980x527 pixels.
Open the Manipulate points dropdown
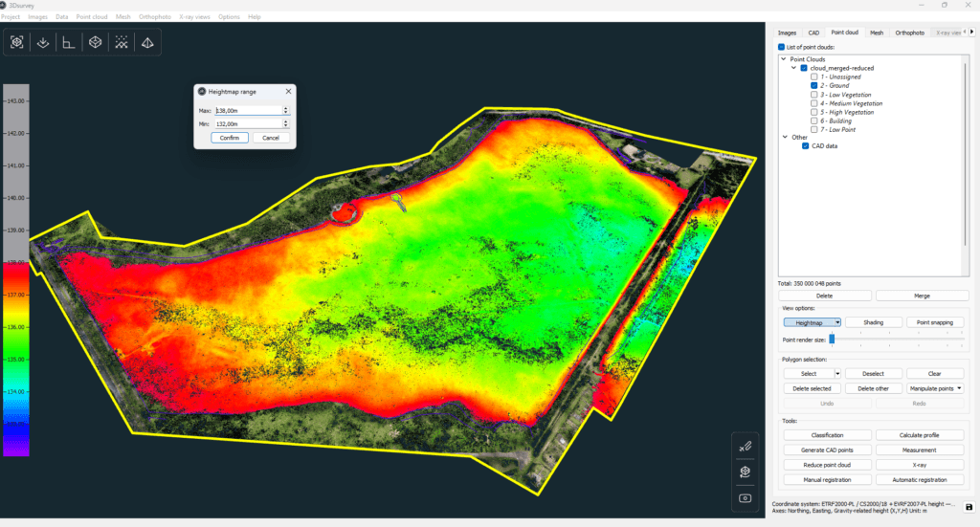[x=935, y=388]
